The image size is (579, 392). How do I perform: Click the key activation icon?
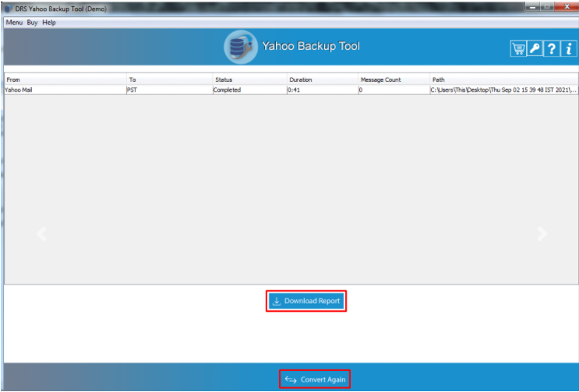tap(535, 48)
